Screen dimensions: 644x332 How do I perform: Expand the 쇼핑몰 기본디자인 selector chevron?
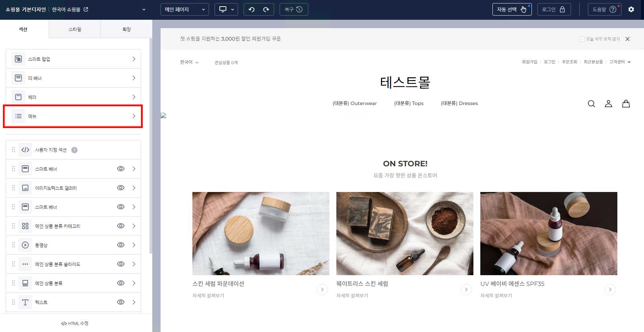pos(144,10)
